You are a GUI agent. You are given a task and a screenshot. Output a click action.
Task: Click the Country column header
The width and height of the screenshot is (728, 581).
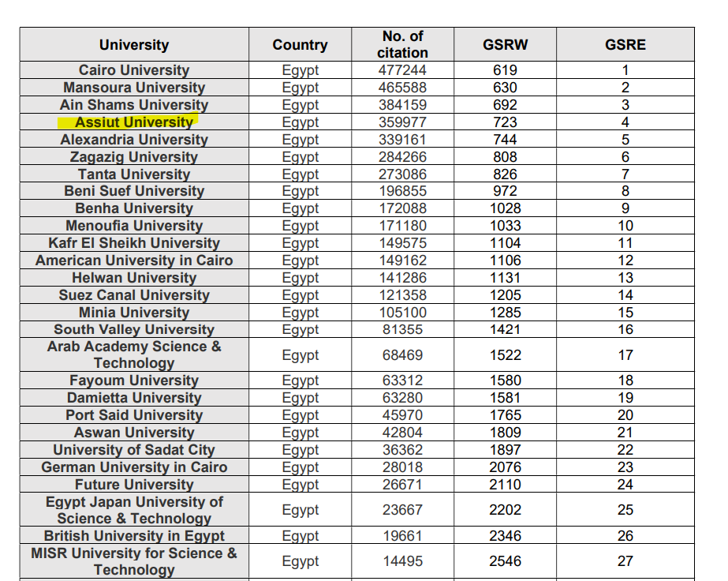click(x=300, y=45)
